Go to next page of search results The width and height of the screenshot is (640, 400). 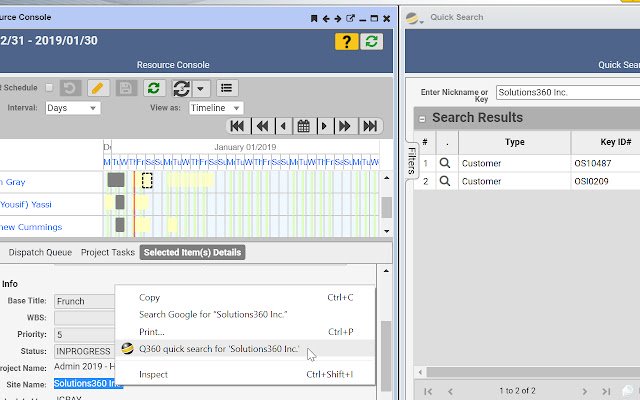coord(584,391)
